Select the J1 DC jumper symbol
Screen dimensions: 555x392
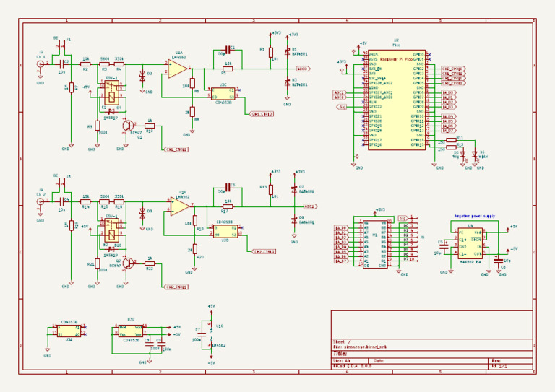[61, 45]
